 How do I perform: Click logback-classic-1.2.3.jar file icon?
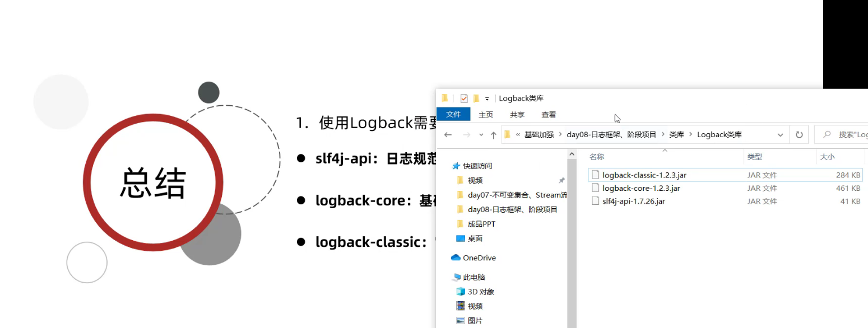[596, 175]
